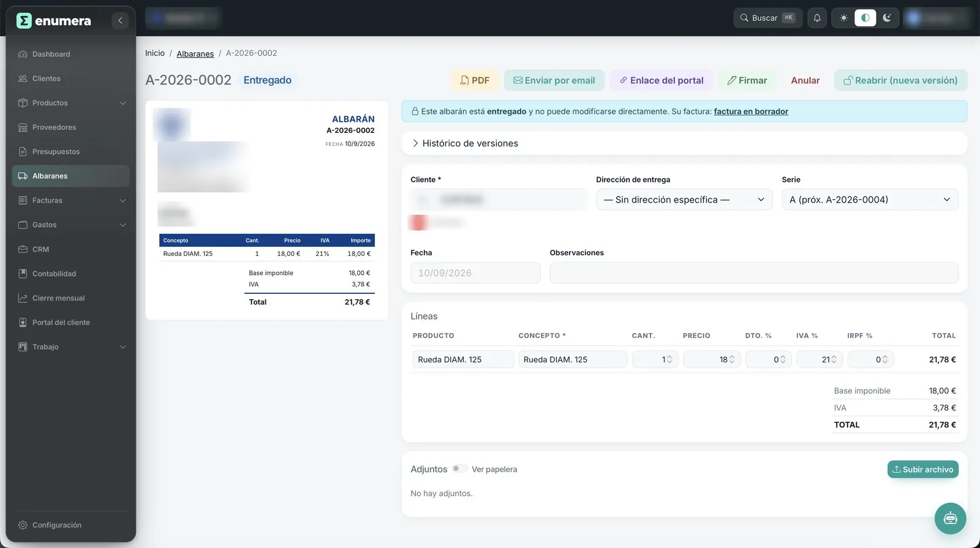The height and width of the screenshot is (548, 980).
Task: Click Enlace del portal button
Action: 661,80
